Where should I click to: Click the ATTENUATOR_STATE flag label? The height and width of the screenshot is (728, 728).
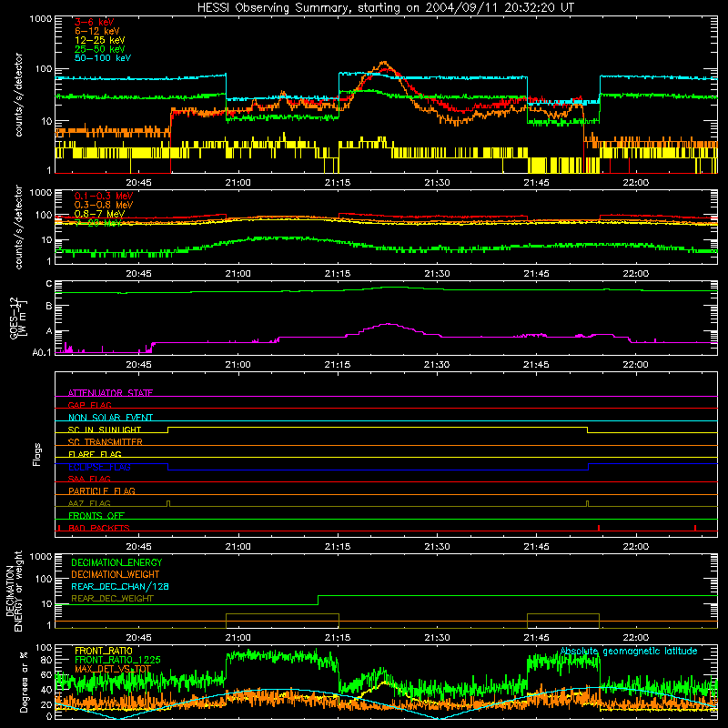click(x=110, y=393)
